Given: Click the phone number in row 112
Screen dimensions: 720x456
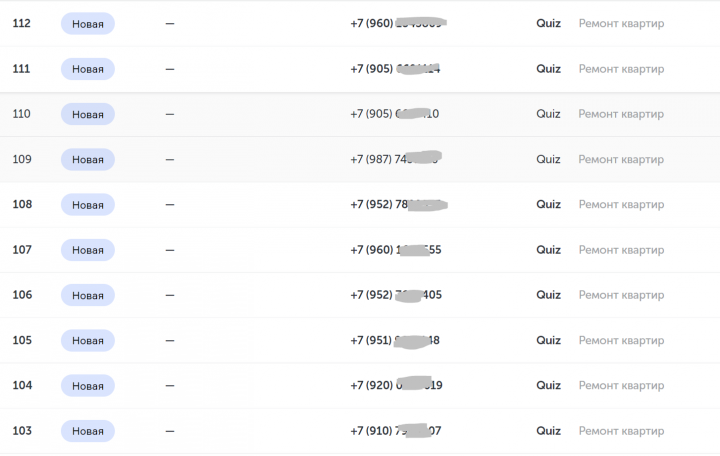Looking at the screenshot, I should point(397,24).
